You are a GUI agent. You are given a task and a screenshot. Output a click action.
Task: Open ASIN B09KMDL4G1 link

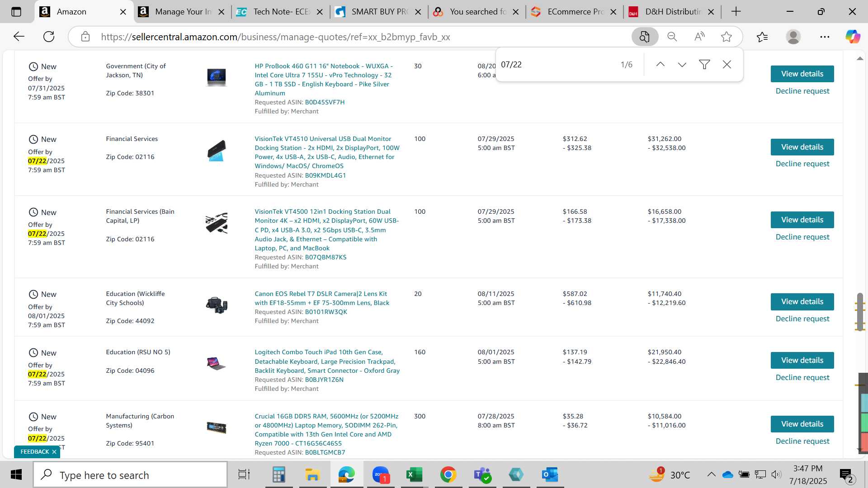tap(325, 176)
